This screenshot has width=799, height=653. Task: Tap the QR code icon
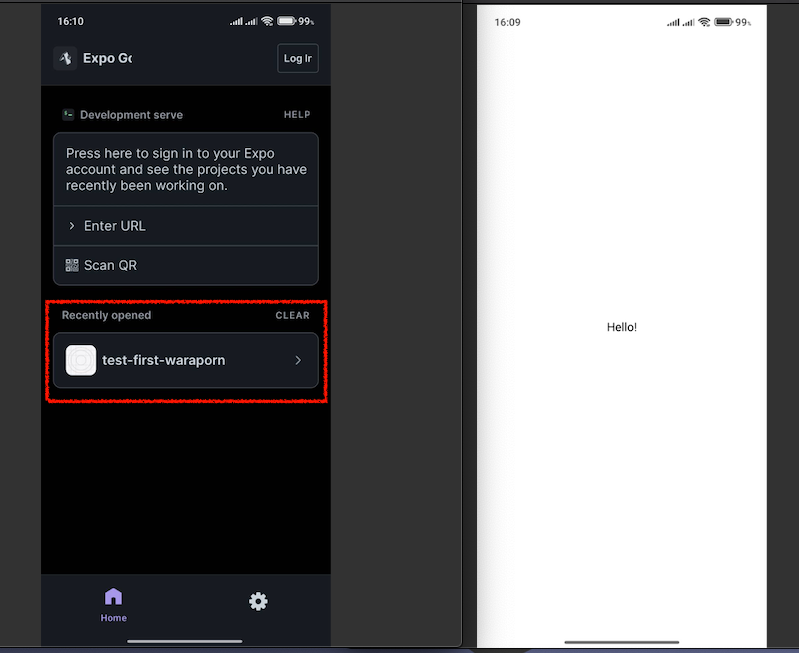click(x=72, y=265)
